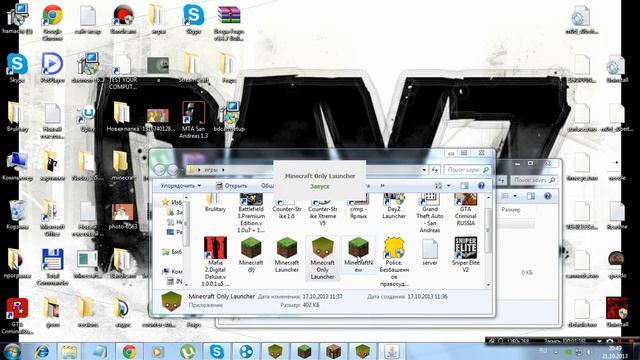The width and height of the screenshot is (640, 360).
Task: Open the Windows Start menu
Action: (x=12, y=351)
